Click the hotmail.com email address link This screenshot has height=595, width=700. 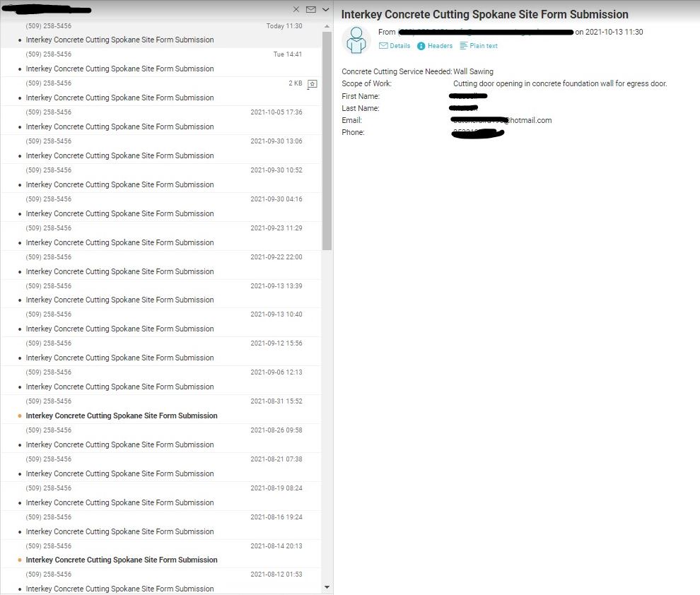(x=501, y=120)
